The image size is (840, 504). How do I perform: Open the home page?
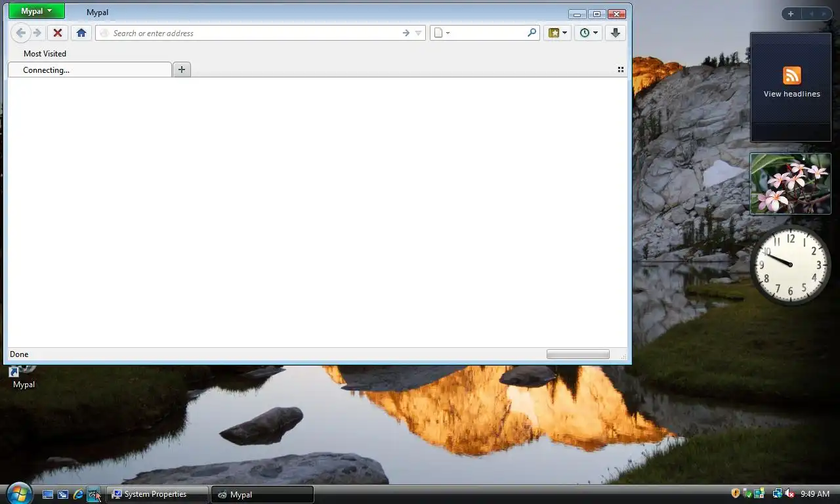pyautogui.click(x=81, y=33)
